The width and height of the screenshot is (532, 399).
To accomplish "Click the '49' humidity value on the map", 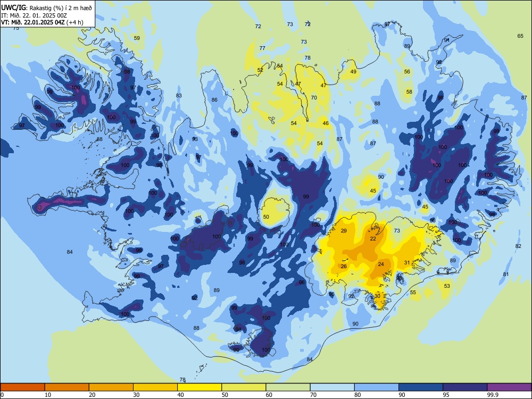I will (354, 72).
